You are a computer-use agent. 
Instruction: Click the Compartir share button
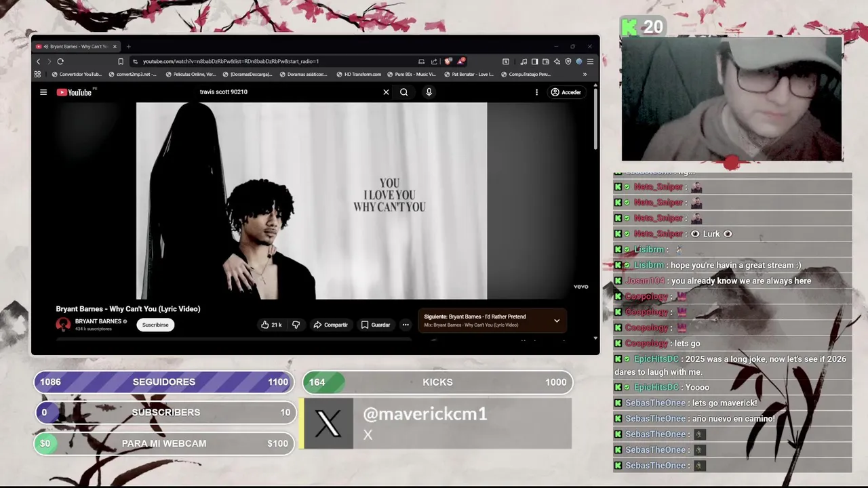point(330,325)
